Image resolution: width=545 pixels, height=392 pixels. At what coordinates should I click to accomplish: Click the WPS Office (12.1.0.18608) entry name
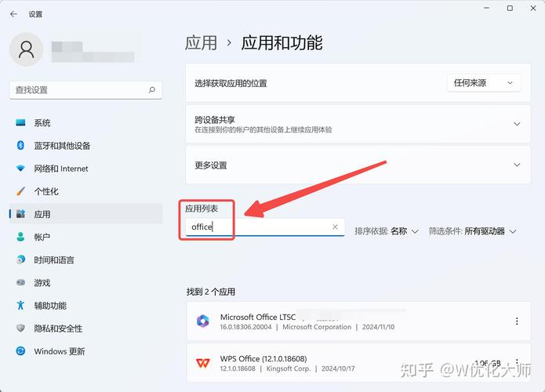click(x=263, y=358)
